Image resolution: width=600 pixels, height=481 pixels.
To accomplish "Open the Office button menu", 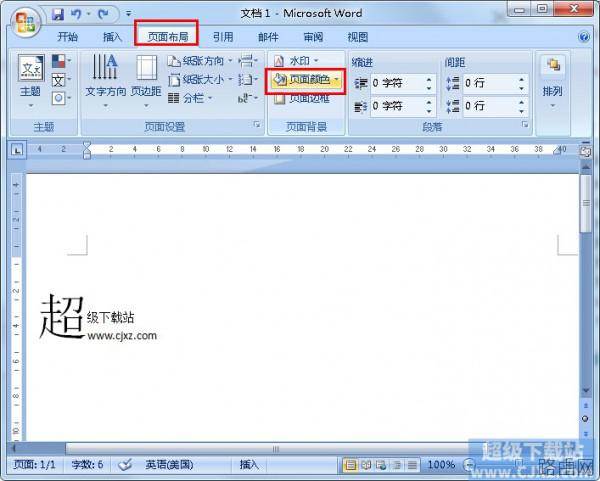I will tap(25, 22).
